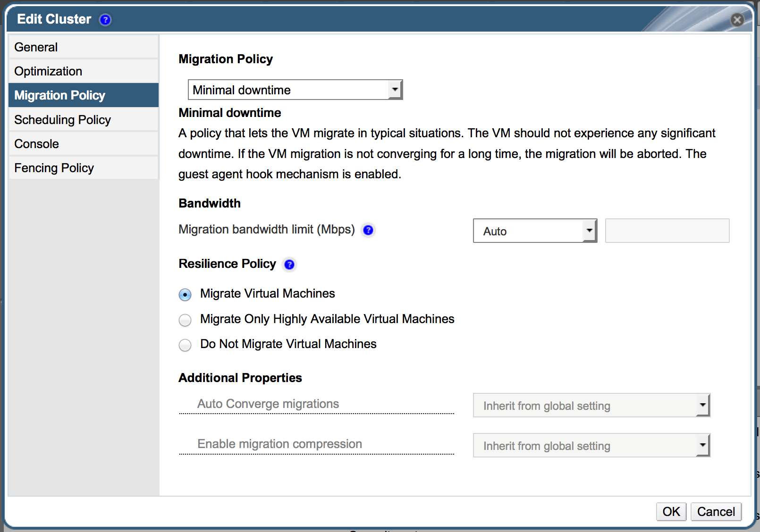Open the Enable migration compression dropdown

[x=591, y=446]
